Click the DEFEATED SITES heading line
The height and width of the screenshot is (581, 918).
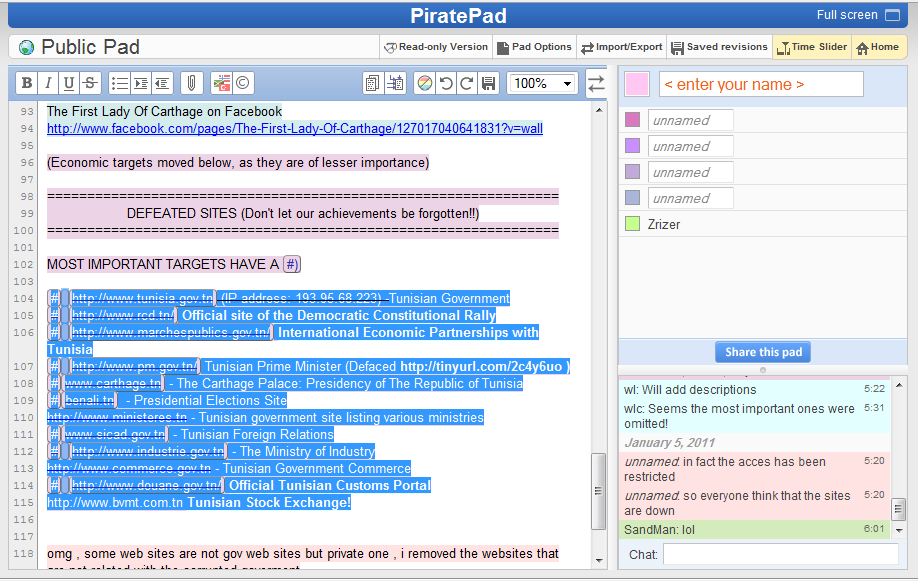click(303, 214)
